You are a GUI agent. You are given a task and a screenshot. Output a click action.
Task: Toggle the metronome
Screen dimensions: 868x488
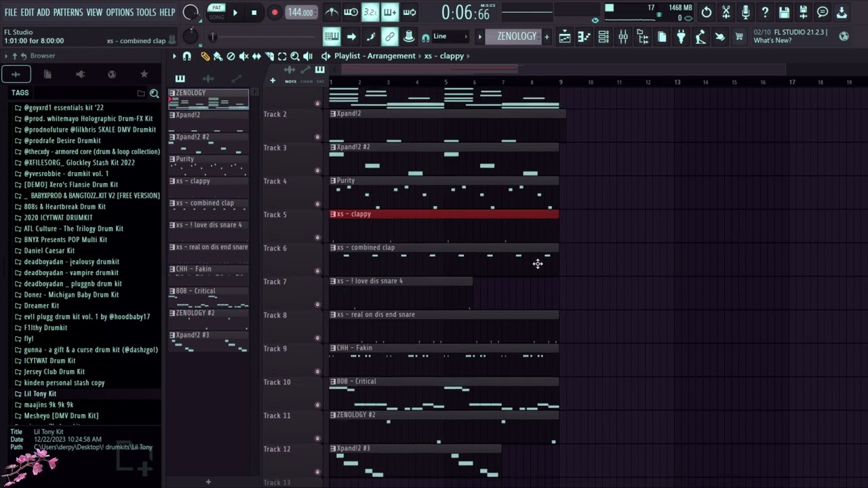pyautogui.click(x=332, y=12)
